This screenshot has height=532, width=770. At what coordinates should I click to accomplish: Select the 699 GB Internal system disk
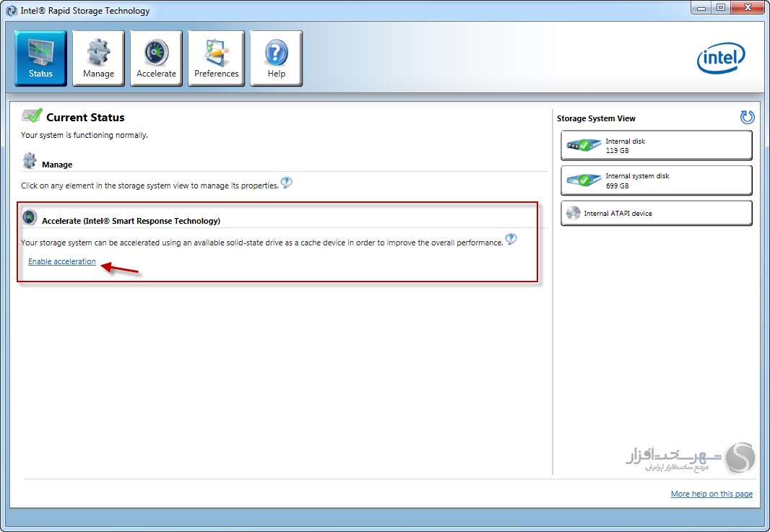point(657,180)
